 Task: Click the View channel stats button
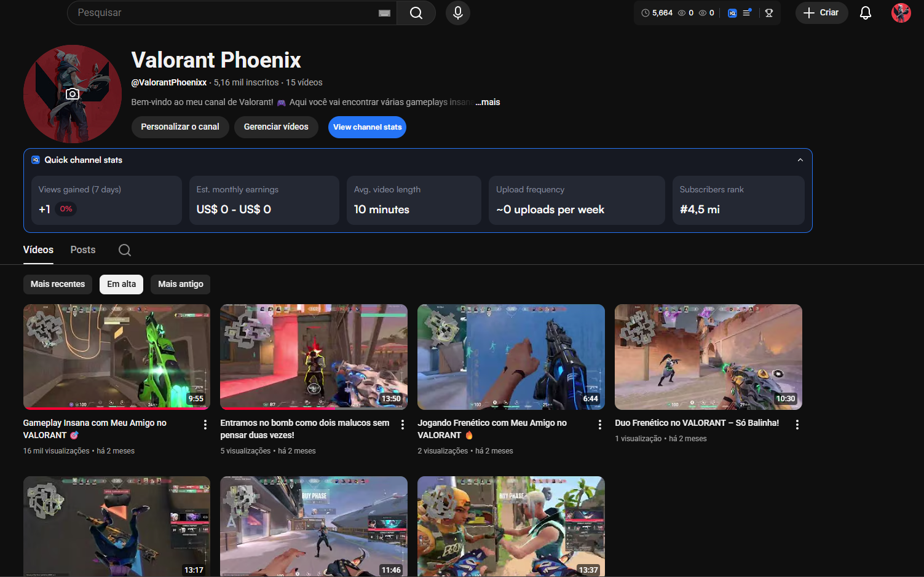367,127
